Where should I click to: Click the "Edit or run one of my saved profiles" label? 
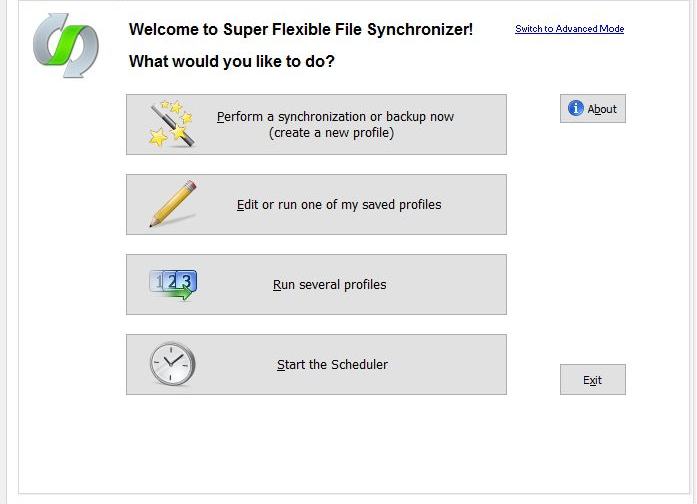(x=339, y=205)
